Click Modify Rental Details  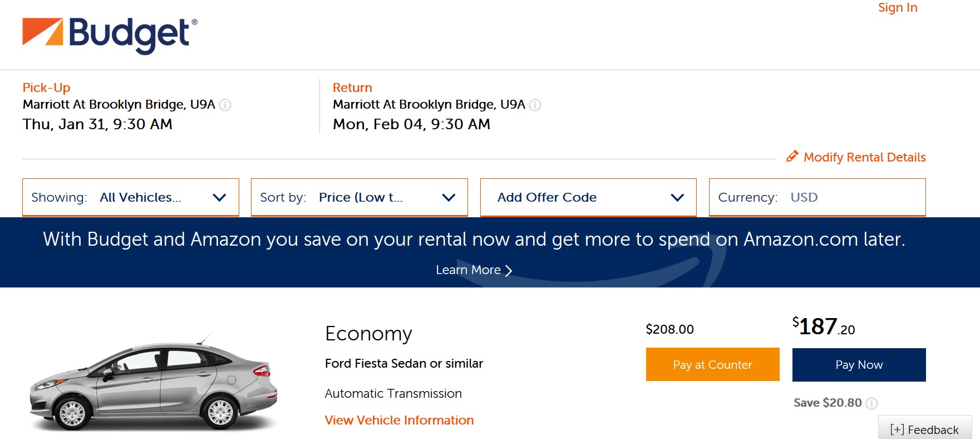(x=864, y=157)
